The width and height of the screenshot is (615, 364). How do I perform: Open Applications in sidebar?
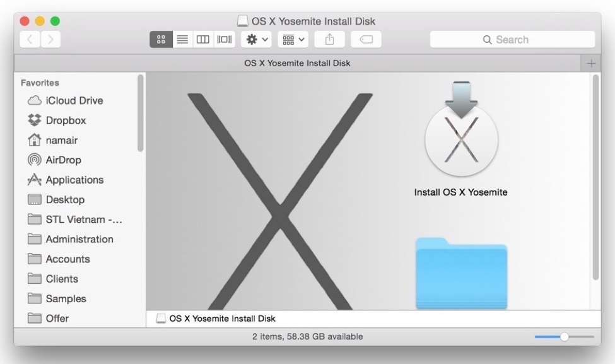pyautogui.click(x=75, y=180)
